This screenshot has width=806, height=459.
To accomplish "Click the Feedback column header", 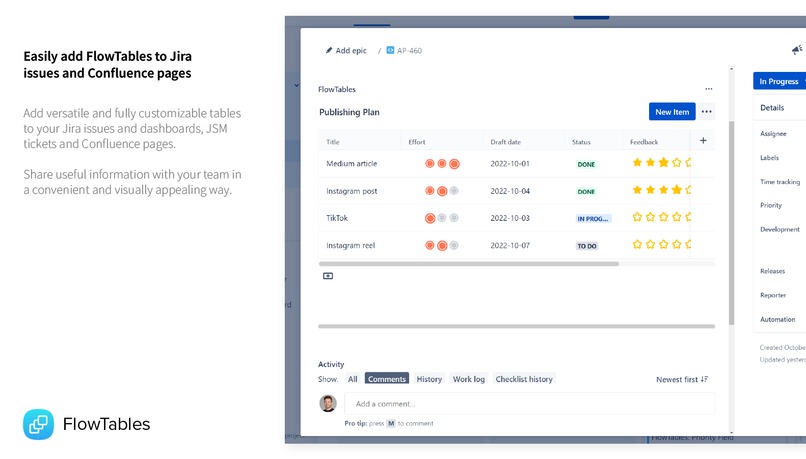I will 644,142.
